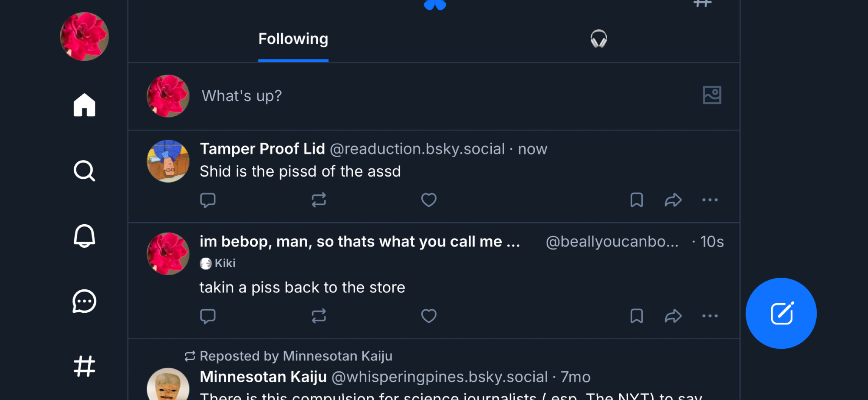Open Notifications via the bell icon
Screen dimensions: 868x400
(84, 236)
